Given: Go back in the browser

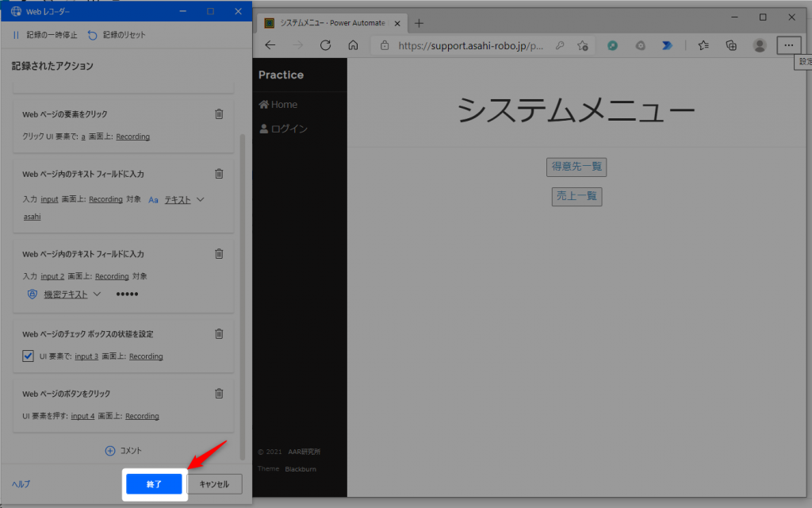Looking at the screenshot, I should pos(270,45).
